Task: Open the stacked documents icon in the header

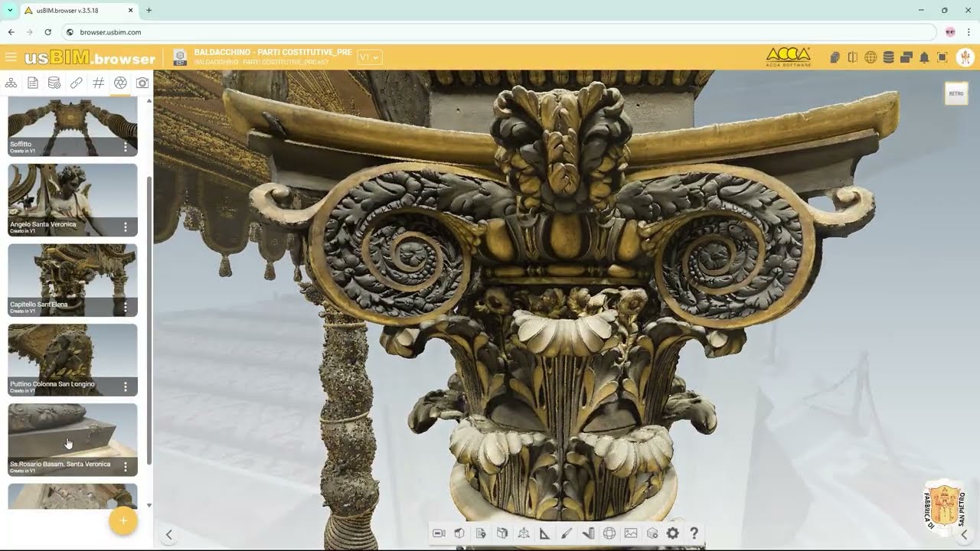Action: [835, 57]
